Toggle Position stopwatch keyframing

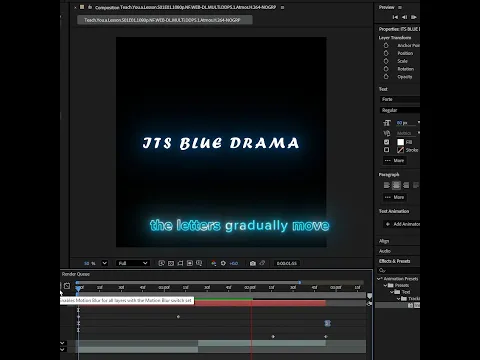click(386, 53)
